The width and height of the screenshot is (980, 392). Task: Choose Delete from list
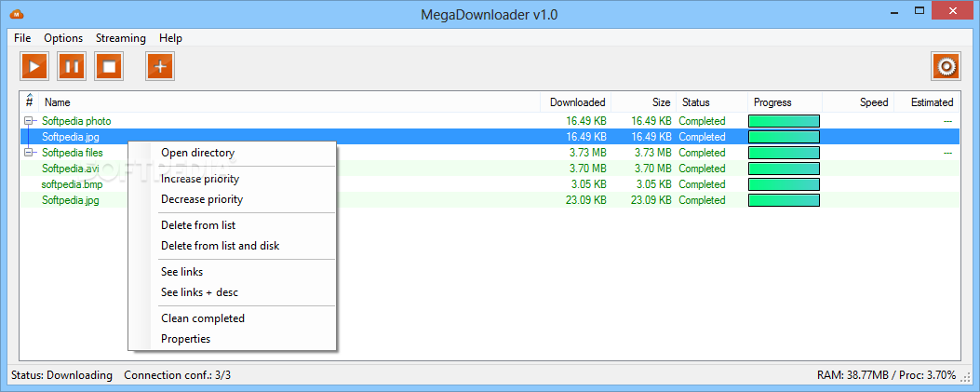point(232,225)
